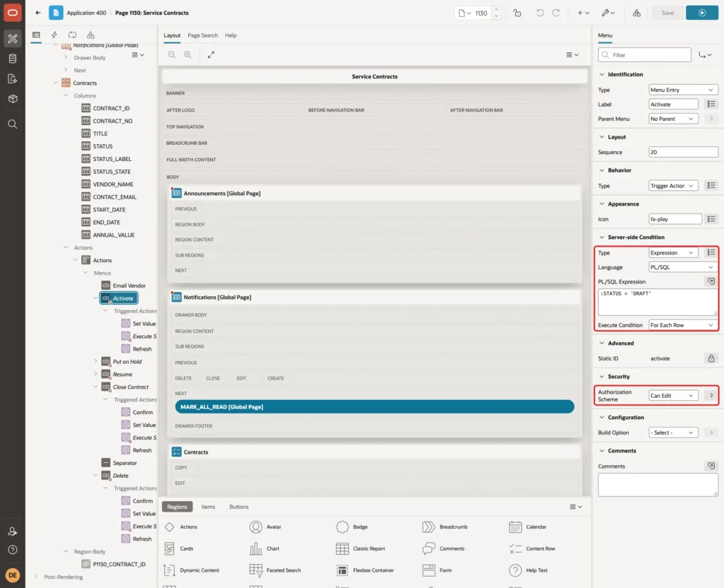Image resolution: width=724 pixels, height=588 pixels.
Task: Open the DE user account avatar
Action: [13, 575]
